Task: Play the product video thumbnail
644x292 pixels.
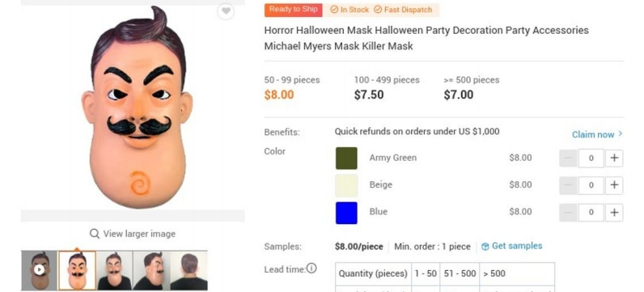Action: (x=39, y=270)
